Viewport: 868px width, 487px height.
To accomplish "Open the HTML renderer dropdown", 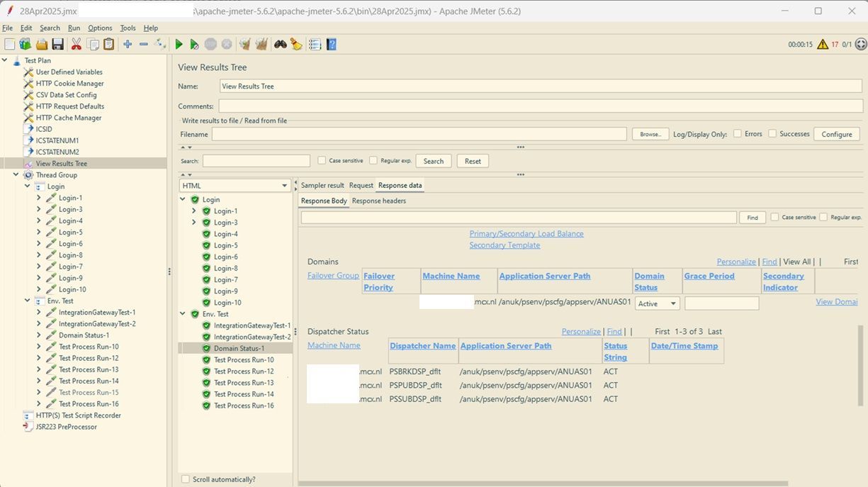I will tap(235, 186).
